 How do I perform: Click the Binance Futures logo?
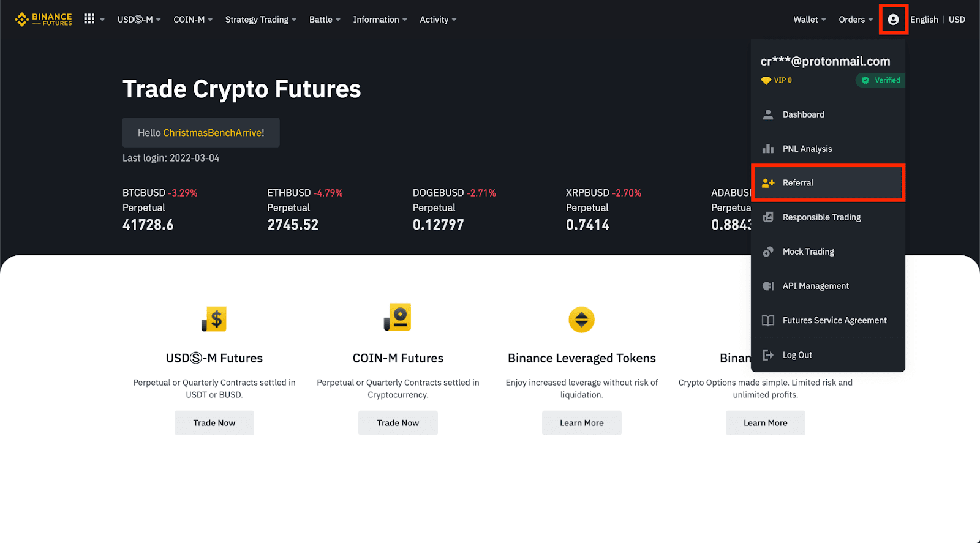[43, 20]
